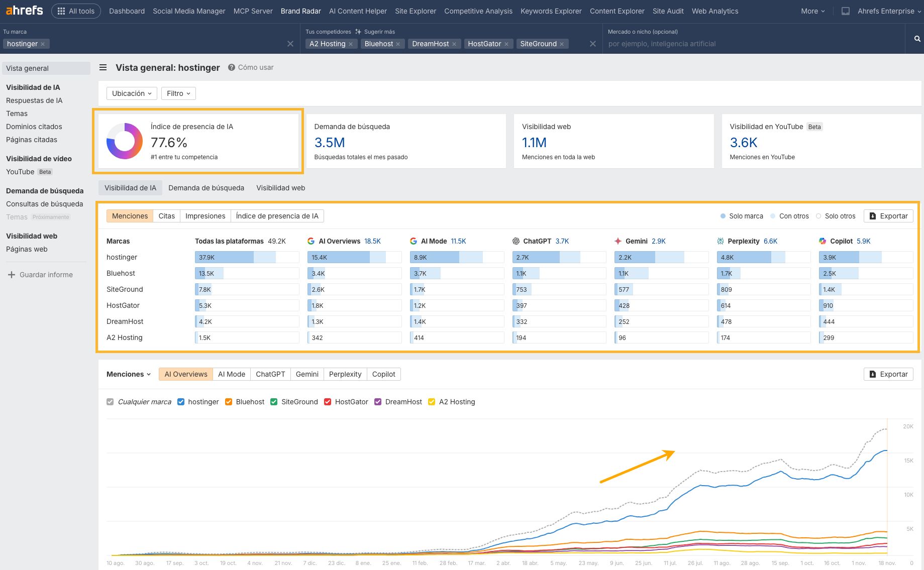This screenshot has height=570, width=924.
Task: Select the ChatGPT platform icon in table
Action: click(516, 241)
